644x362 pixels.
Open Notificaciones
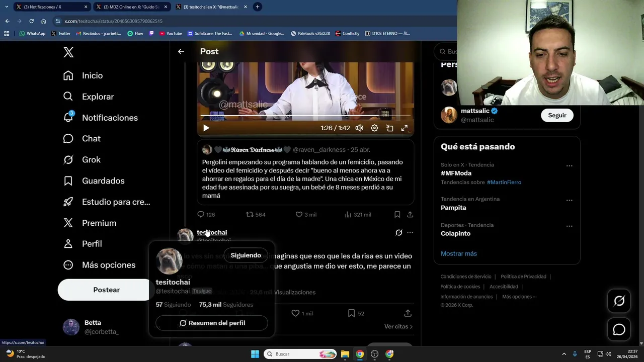pos(100,118)
